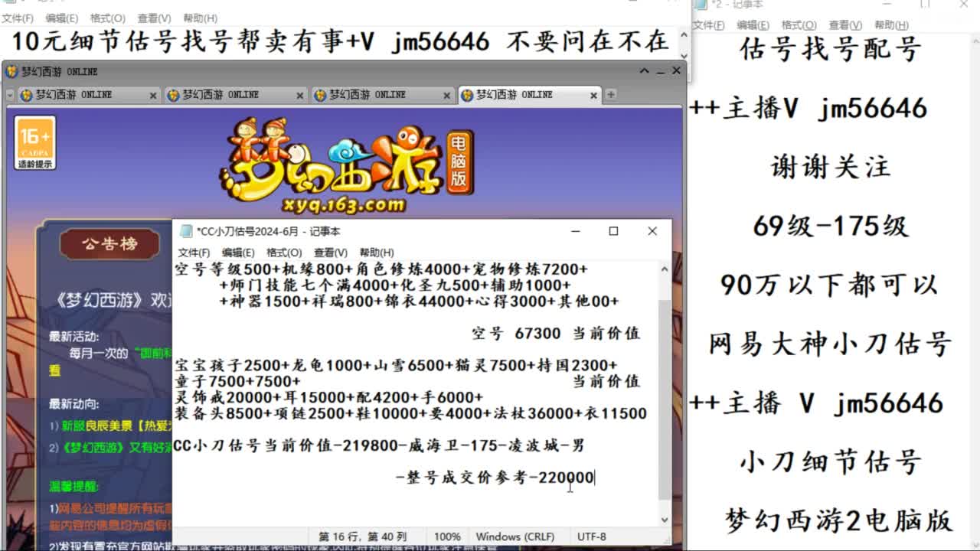Switch to the first 梦幻西游 ONLINE tab

[x=89, y=95]
